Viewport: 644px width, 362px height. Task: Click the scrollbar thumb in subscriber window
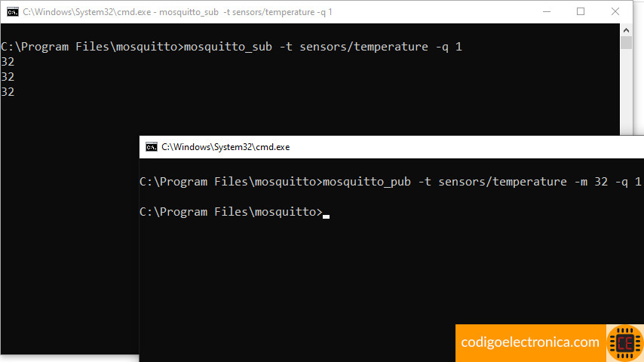click(x=626, y=43)
